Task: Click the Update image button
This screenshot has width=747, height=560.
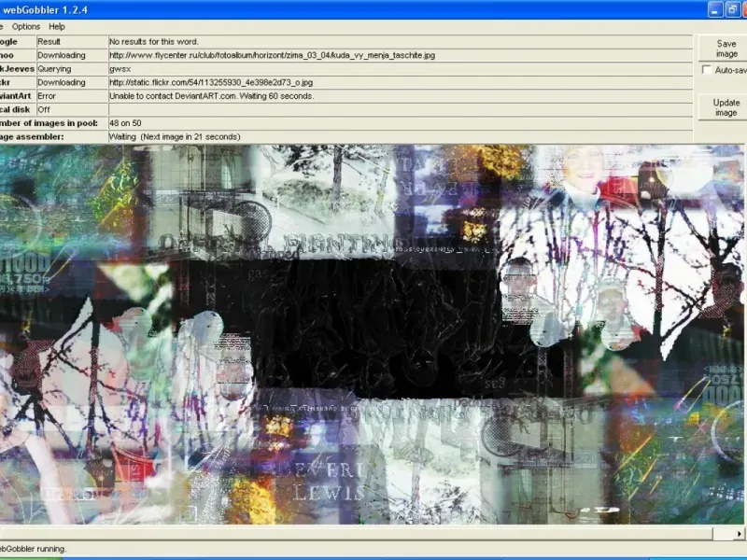Action: (726, 107)
